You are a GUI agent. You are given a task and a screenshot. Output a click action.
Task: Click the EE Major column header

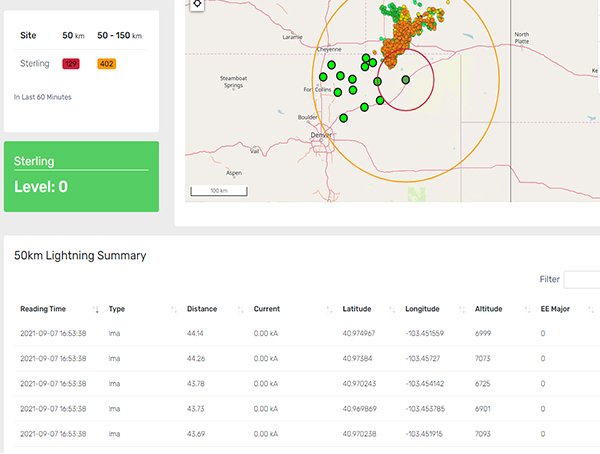[555, 309]
